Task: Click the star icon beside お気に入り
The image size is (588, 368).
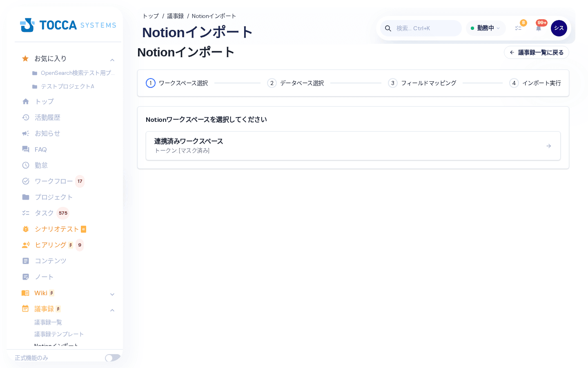Action: point(25,58)
